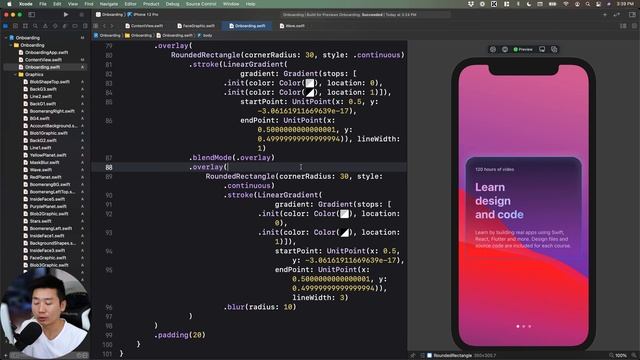The height and width of the screenshot is (360, 640).
Task: Open the Breakpoint navigator
Action: (75, 26)
